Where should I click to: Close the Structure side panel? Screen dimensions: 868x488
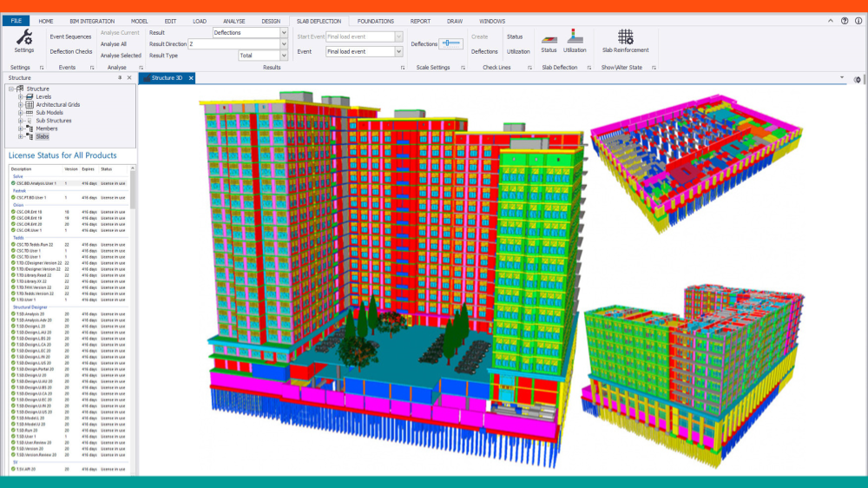[x=130, y=78]
